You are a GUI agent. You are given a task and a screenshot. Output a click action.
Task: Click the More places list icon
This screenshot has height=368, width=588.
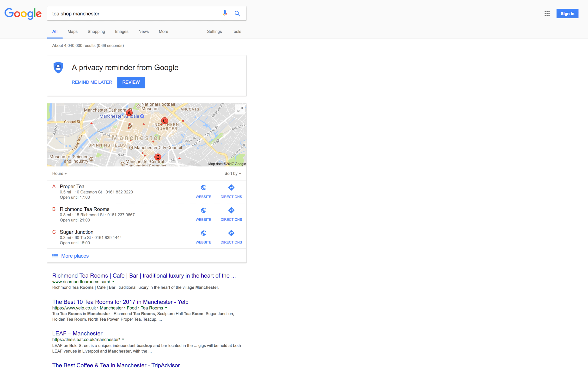tap(55, 255)
